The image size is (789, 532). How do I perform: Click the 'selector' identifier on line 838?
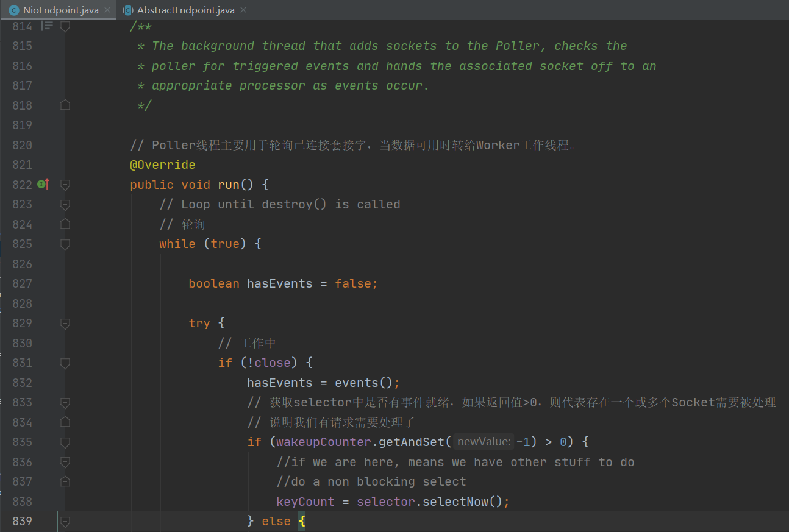(386, 502)
